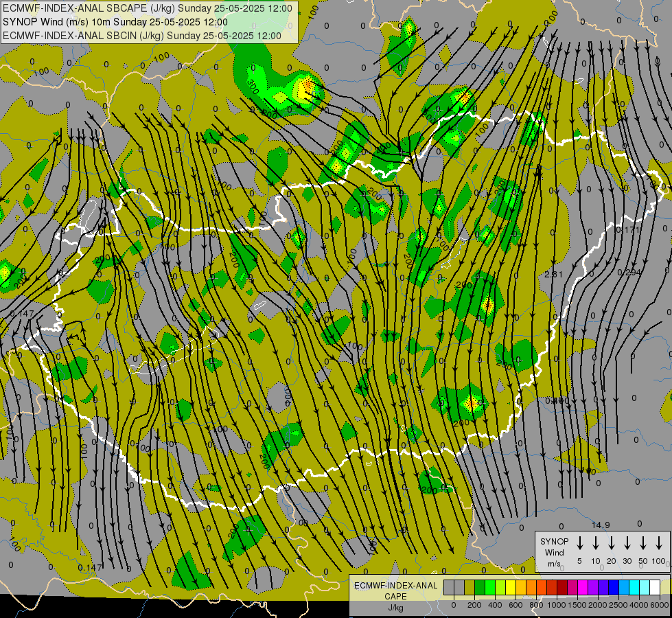
Task: Choose the pale cyan swatch right of 4000 tick
Action: tap(645, 587)
